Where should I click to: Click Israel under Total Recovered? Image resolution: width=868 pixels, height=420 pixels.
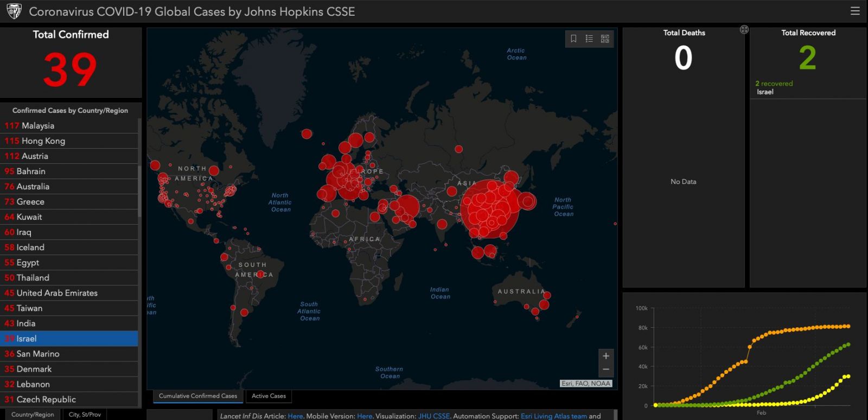[x=765, y=92]
